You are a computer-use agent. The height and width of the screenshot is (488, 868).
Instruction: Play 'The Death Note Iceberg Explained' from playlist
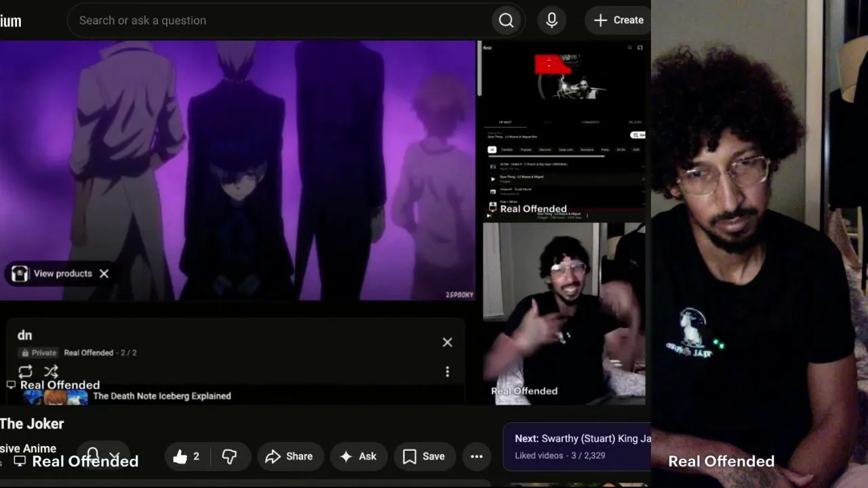pos(162,396)
